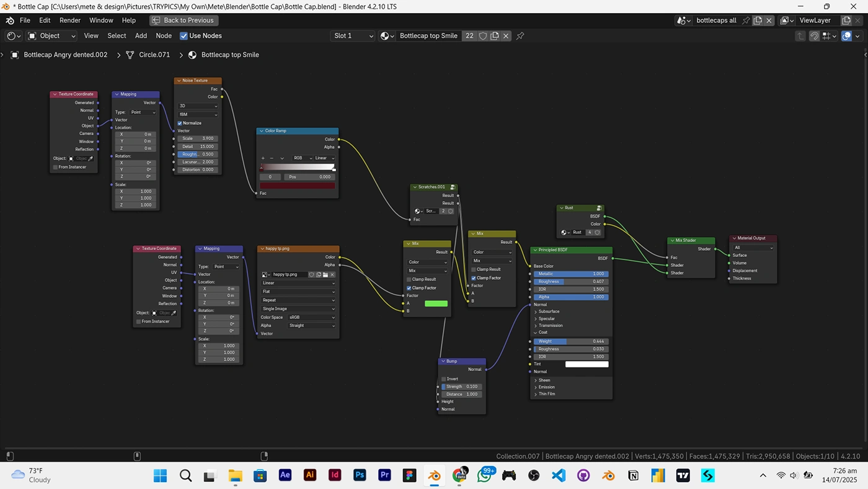Toggle the pin icon beside material selector
This screenshot has width=868, height=489.
click(x=520, y=36)
